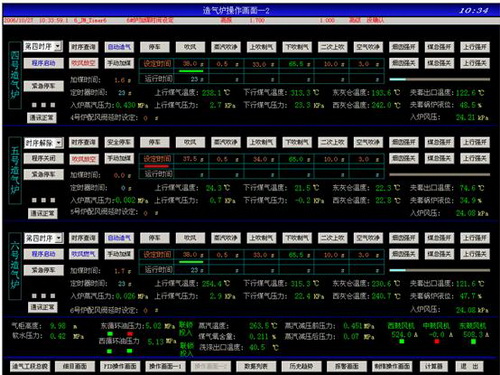Viewport: 500px width, 375px height.
Task: Click 手动加煤 in furnace five section
Action: (119, 158)
